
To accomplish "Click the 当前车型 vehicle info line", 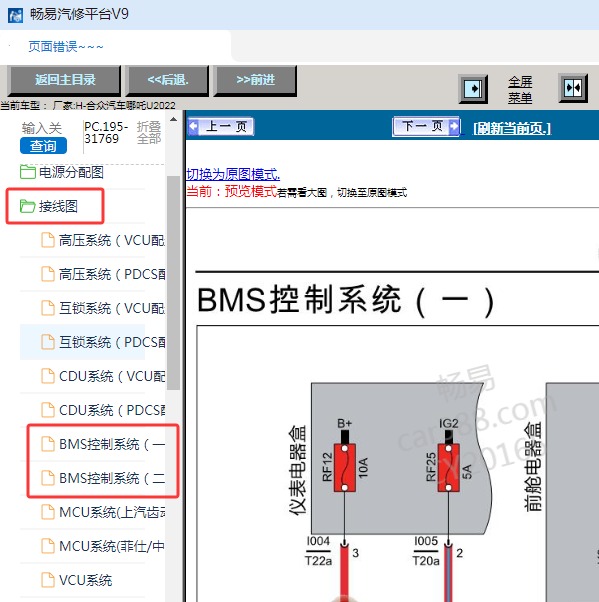I will click(x=88, y=105).
